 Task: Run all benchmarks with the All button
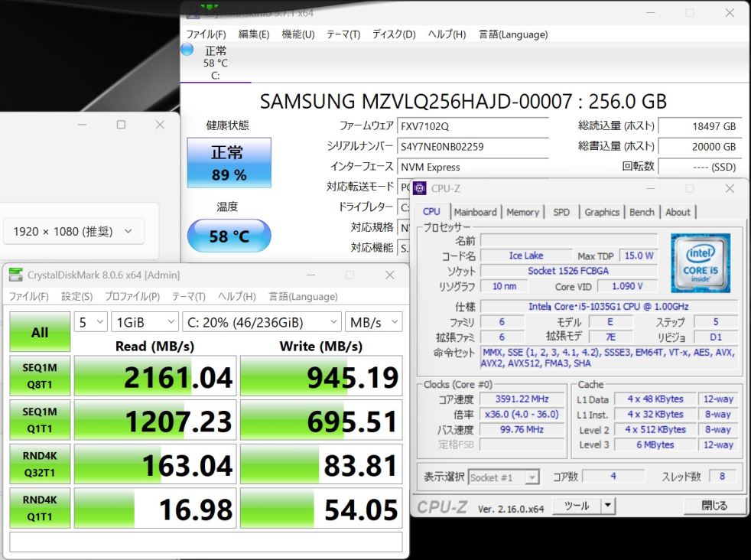(x=40, y=332)
